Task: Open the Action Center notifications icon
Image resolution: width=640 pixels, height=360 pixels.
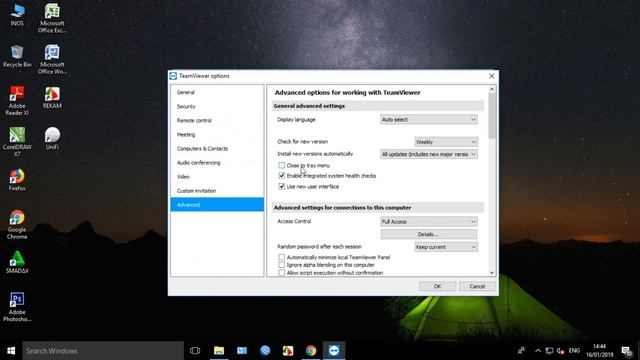Action: tap(627, 351)
